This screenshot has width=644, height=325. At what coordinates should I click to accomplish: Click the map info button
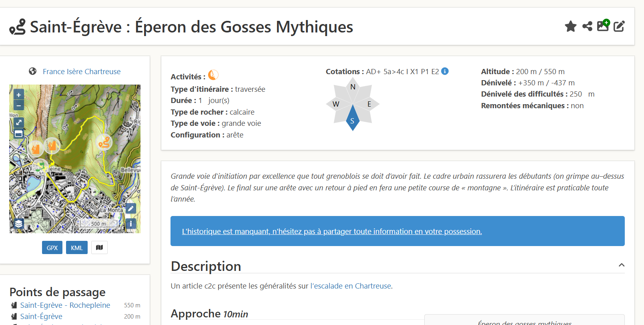click(x=131, y=224)
